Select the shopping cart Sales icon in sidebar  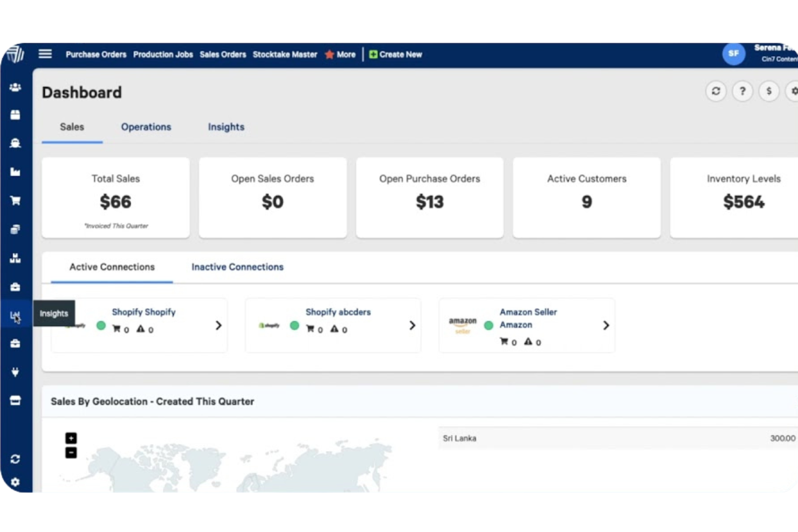click(x=15, y=200)
